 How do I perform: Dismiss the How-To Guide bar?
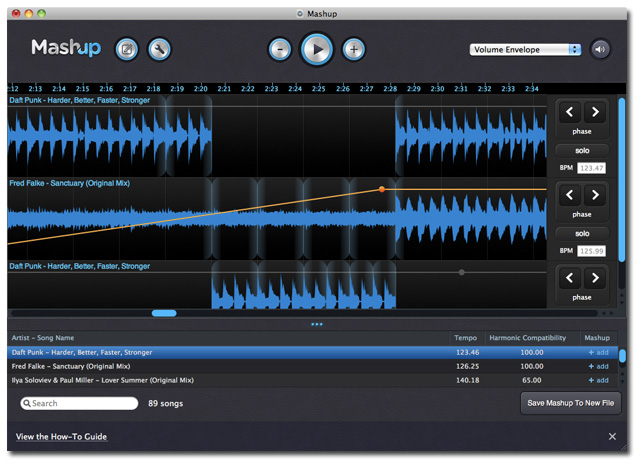click(612, 436)
